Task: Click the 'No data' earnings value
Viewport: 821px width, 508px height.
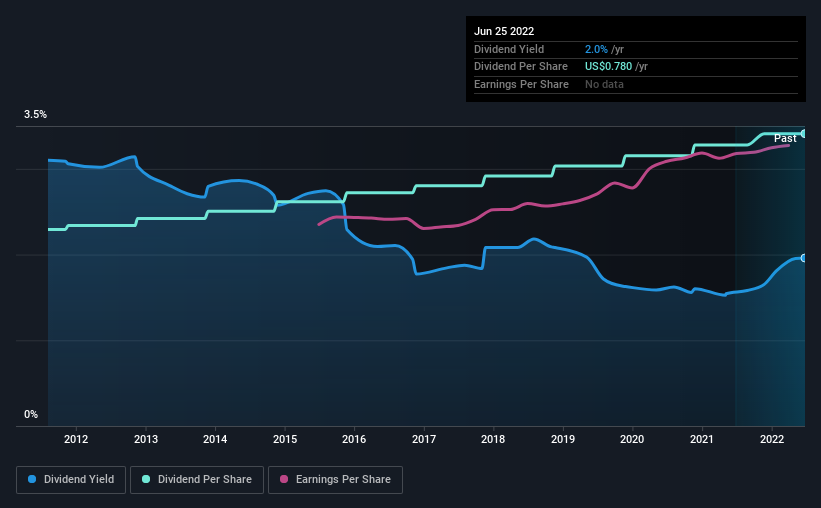Action: pyautogui.click(x=604, y=84)
